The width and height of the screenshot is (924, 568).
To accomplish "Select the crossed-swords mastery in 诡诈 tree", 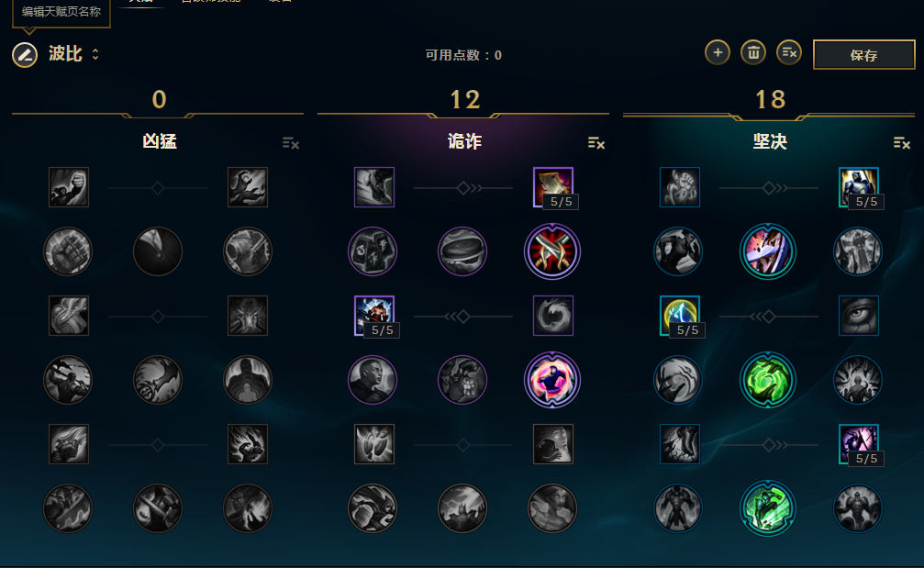I will [x=552, y=251].
